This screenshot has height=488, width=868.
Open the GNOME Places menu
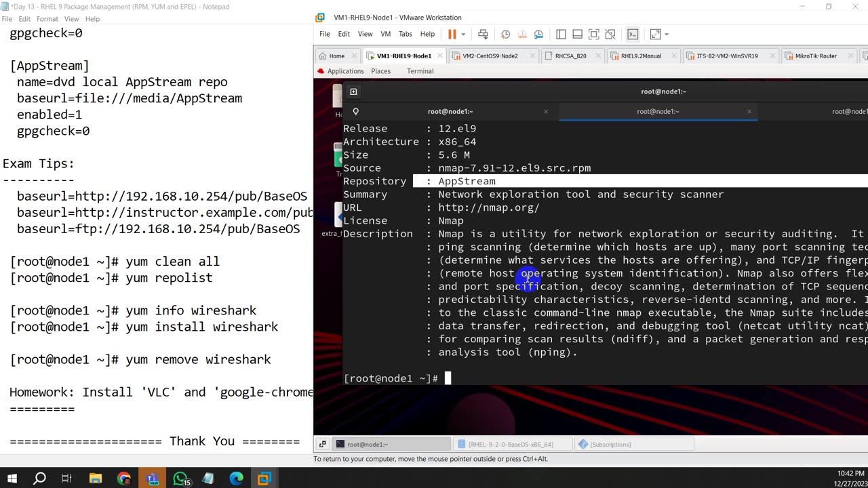tap(380, 71)
